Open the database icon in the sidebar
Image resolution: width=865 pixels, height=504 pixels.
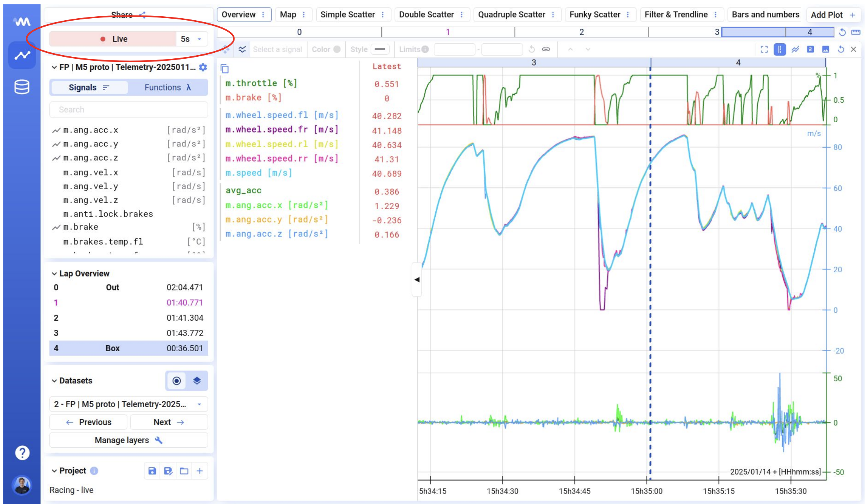[x=22, y=87]
